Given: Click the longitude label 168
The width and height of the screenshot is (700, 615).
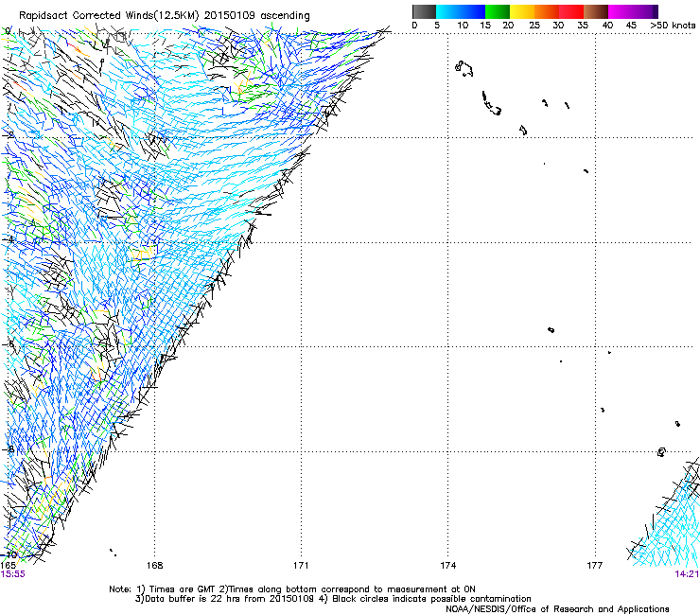Looking at the screenshot, I should coord(155,566).
